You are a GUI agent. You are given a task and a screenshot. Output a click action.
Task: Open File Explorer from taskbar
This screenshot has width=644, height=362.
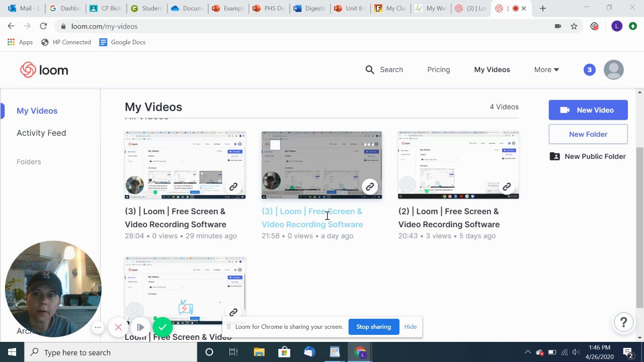[x=259, y=352]
